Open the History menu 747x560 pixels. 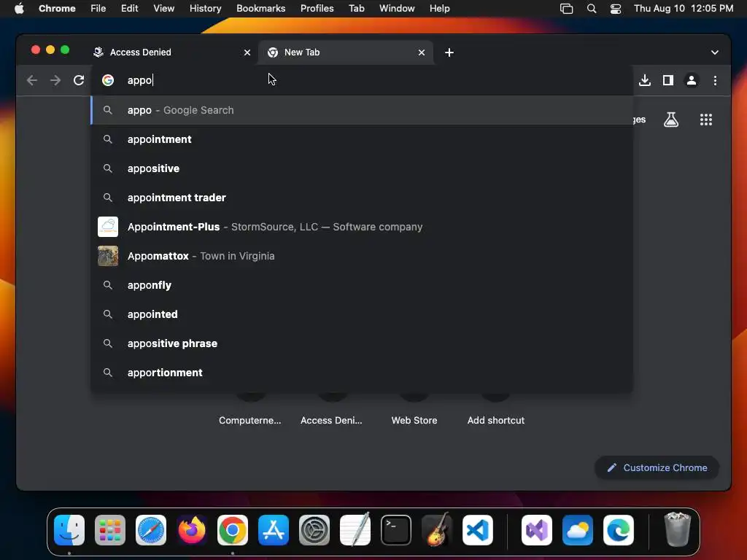(205, 8)
